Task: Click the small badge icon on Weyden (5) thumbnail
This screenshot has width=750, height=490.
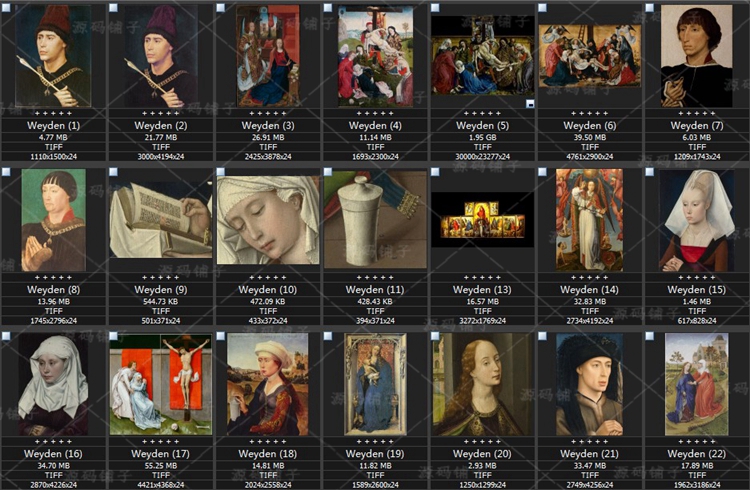Action: (530, 103)
